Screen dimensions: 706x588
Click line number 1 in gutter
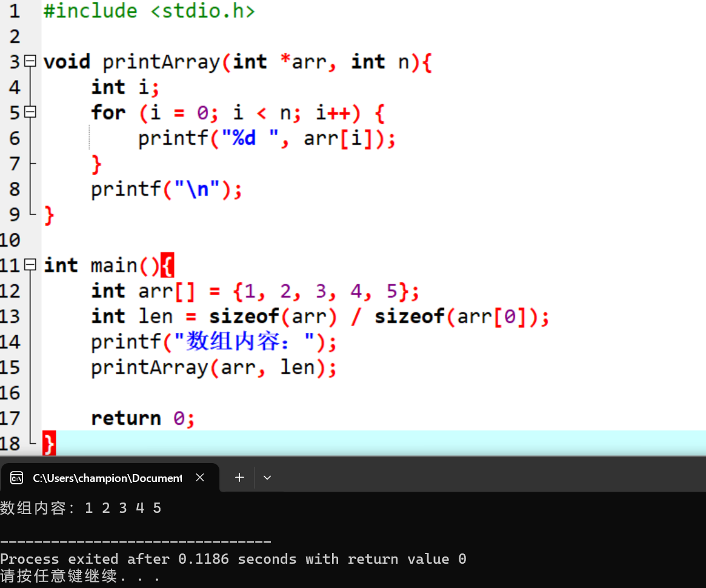[15, 12]
